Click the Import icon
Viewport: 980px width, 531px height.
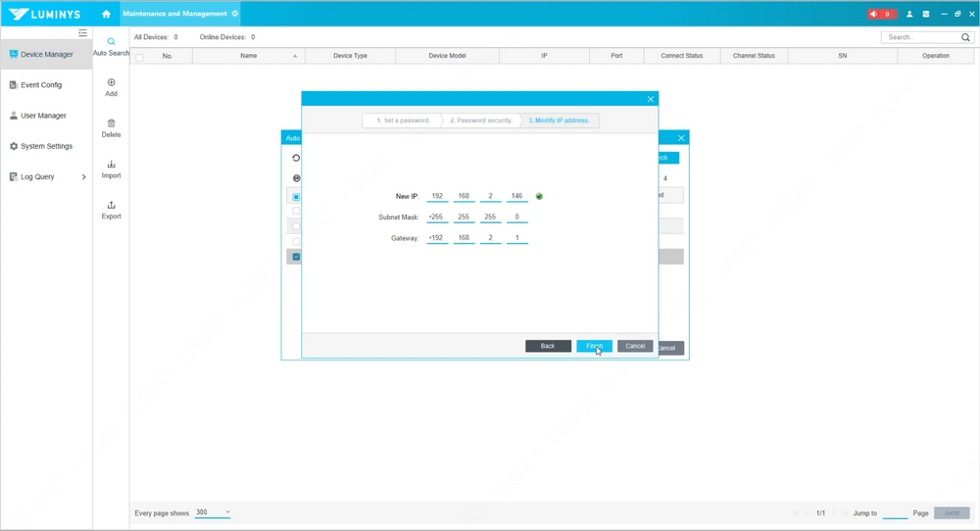pos(112,165)
